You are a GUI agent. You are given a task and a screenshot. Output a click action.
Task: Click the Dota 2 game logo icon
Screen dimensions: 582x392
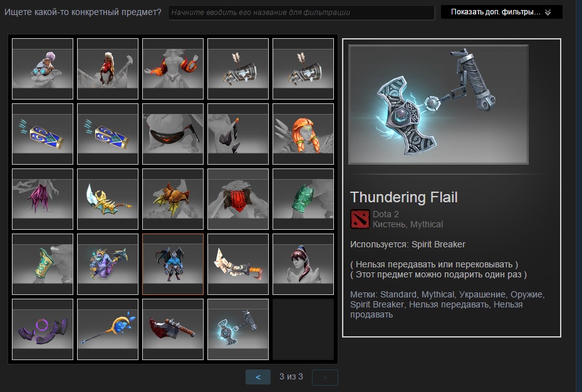point(360,219)
